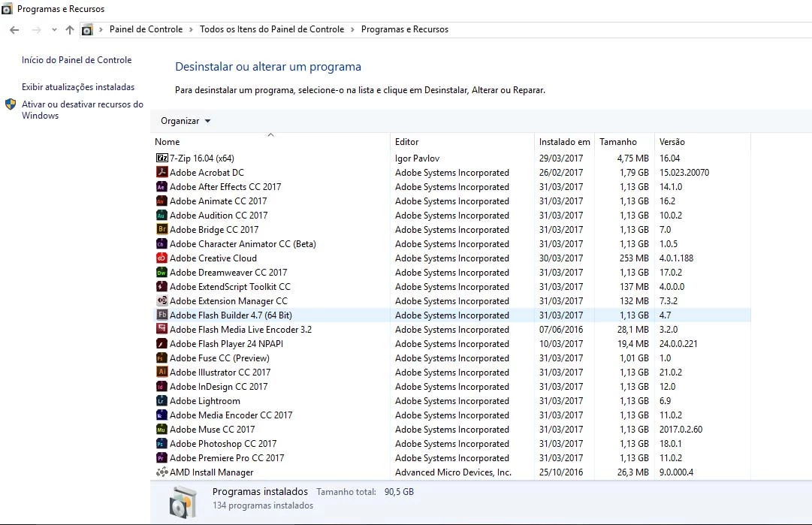
Task: Click the Flash Media Live Encoder icon
Action: (162, 329)
